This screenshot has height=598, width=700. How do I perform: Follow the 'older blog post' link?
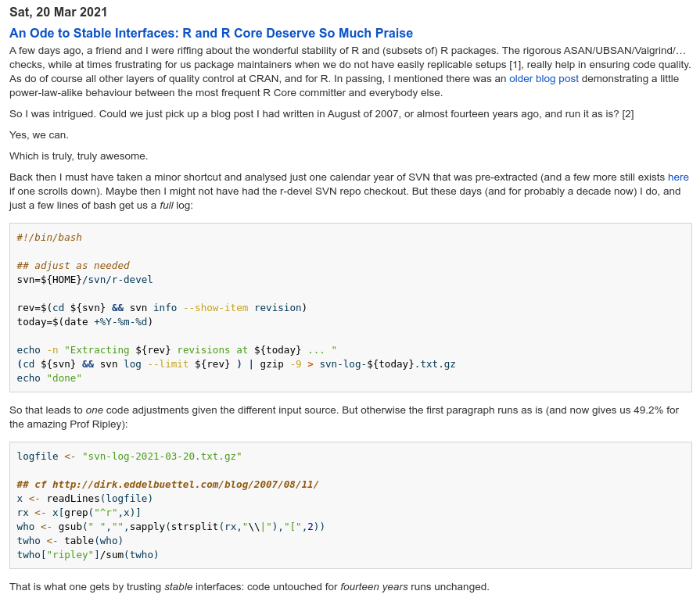(x=544, y=78)
